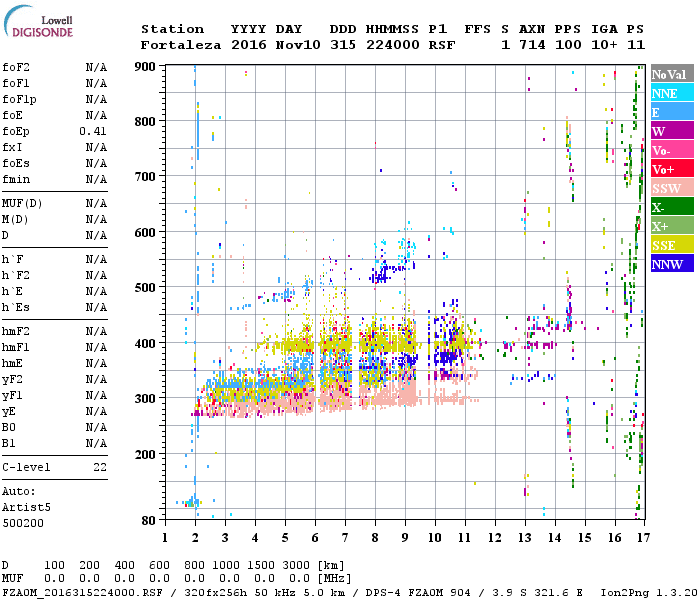
Task: Click the Lowell Digisonde logo
Action: tap(42, 26)
